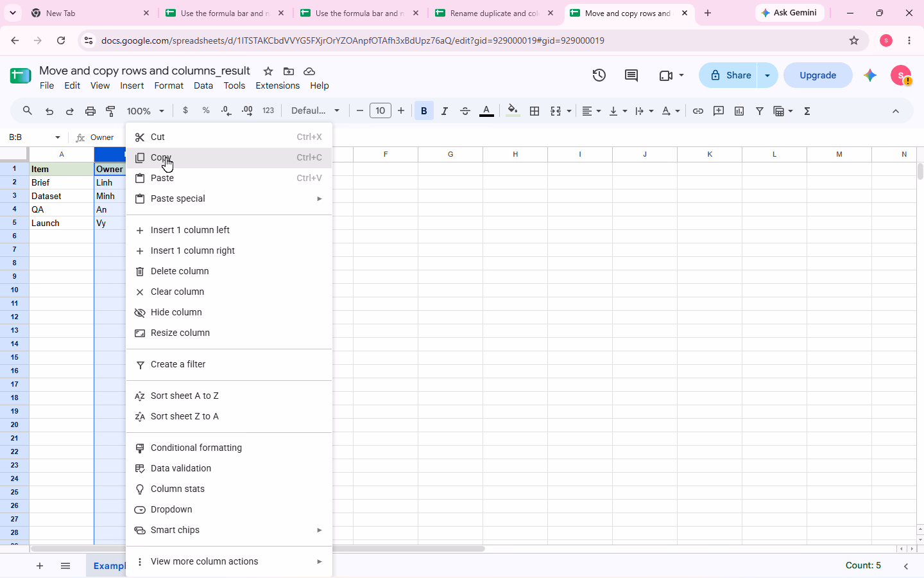Open the font Default dropdown
924x578 pixels.
pyautogui.click(x=315, y=110)
